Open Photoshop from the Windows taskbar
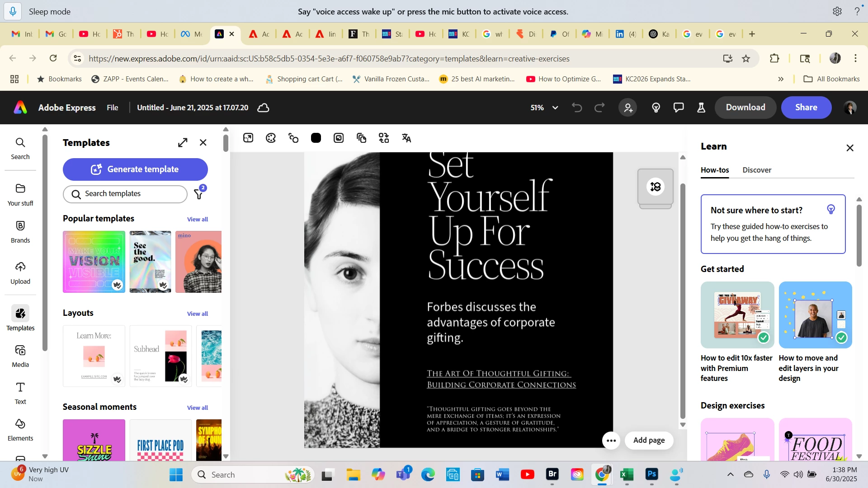 651,474
